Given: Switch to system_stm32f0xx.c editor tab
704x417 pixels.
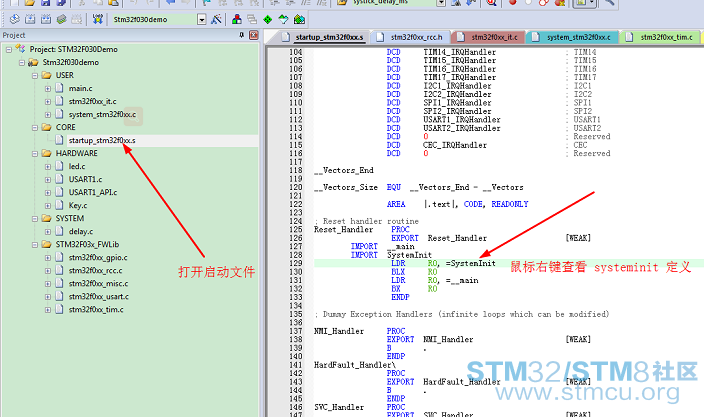Looking at the screenshot, I should pyautogui.click(x=572, y=37).
